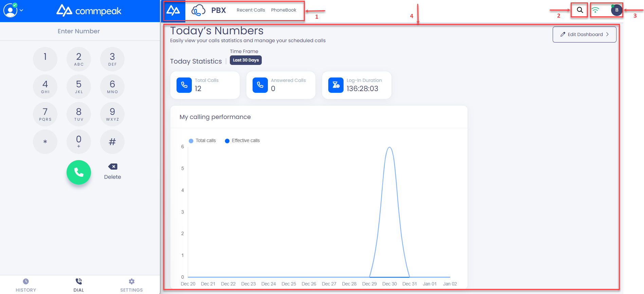644x294 pixels.
Task: Click the blue commpeak home icon
Action: [173, 11]
